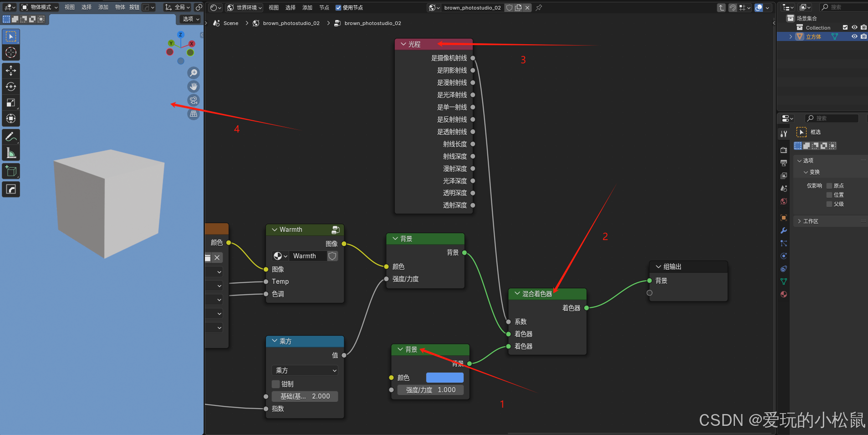Unlink the brown_photostudio_02 world datablock
The width and height of the screenshot is (868, 435).
click(x=527, y=8)
